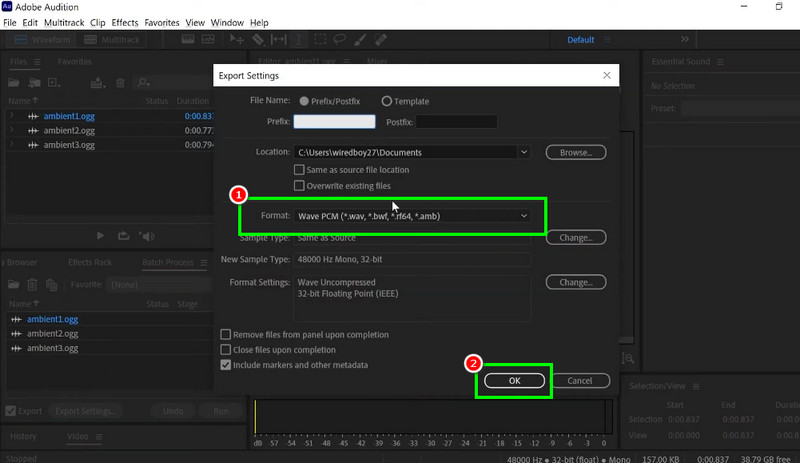Switch to Multitrack editor view

coord(112,40)
